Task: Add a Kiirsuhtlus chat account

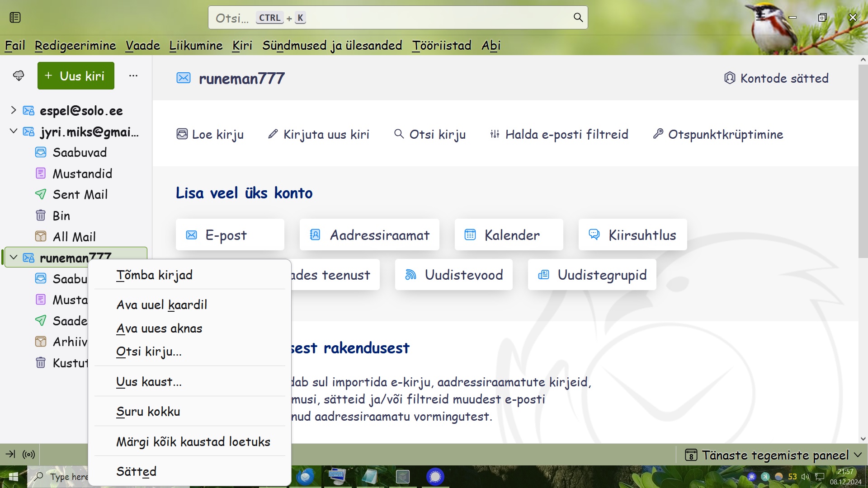Action: coord(633,235)
